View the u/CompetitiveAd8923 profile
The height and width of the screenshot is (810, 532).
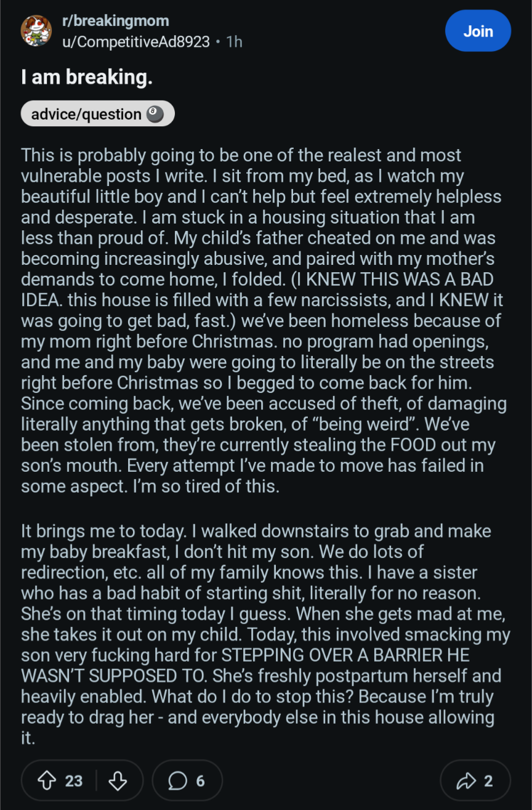(135, 42)
